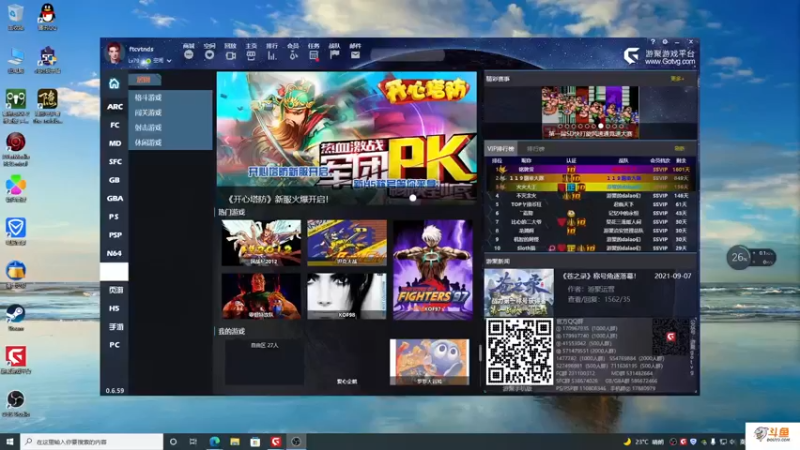800x450 pixels.
Task: Open the Task View taskbar icon
Action: (x=193, y=442)
